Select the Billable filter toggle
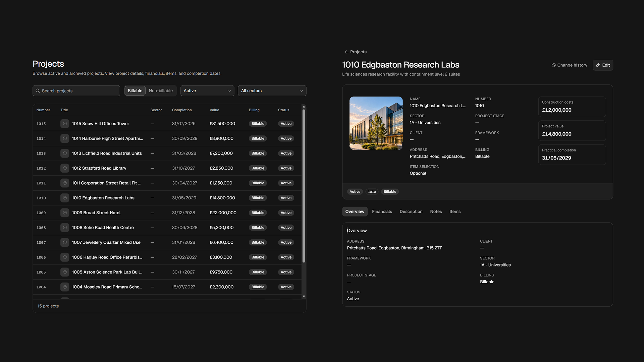The height and width of the screenshot is (362, 644). [135, 91]
